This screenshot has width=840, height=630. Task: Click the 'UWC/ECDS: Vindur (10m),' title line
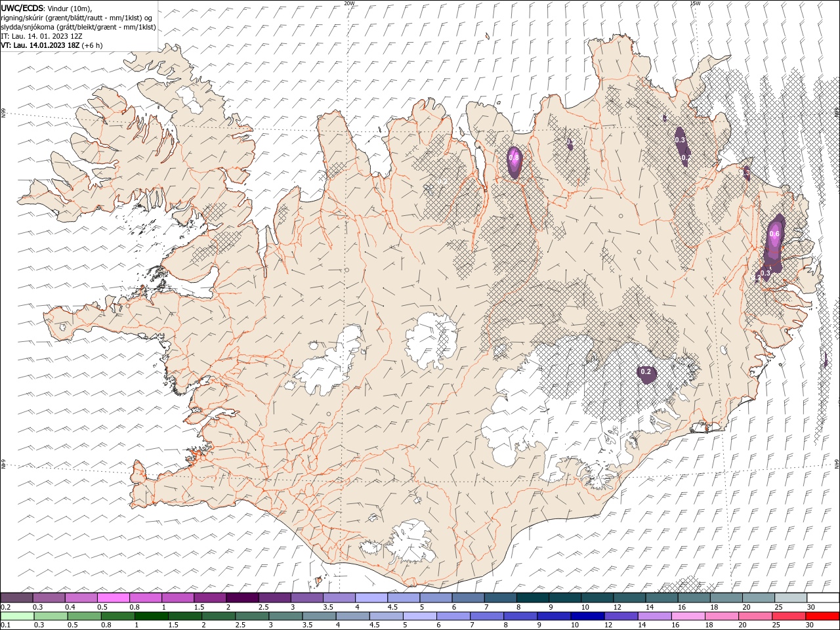(x=47, y=8)
